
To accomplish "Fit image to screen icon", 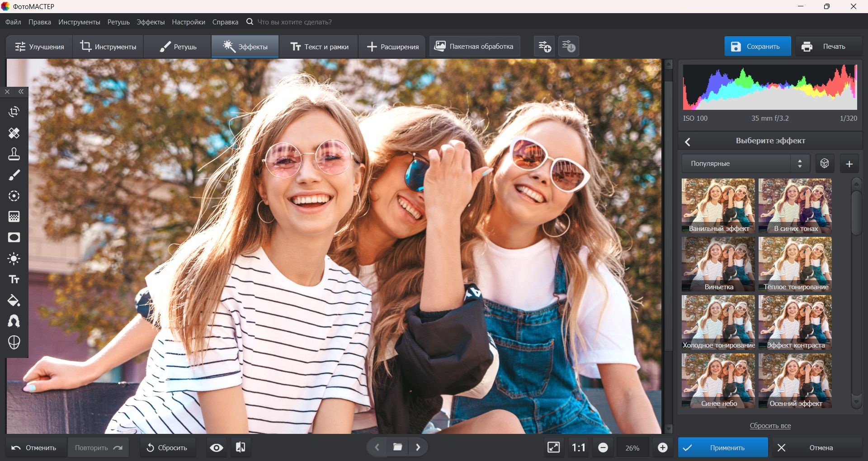I will pos(553,447).
